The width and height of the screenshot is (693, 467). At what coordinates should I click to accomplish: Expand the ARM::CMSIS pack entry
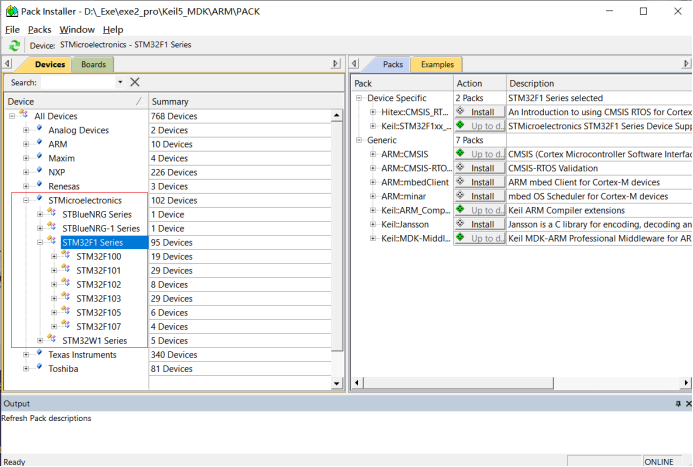[373, 154]
